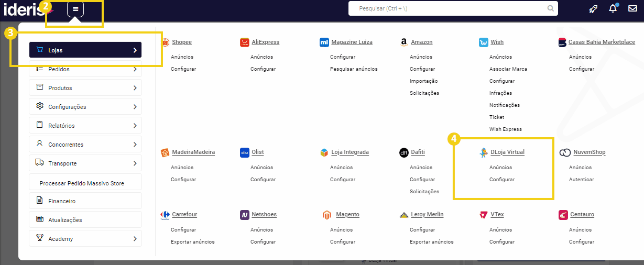Open Importação under Amazon
644x265 pixels.
click(x=423, y=81)
